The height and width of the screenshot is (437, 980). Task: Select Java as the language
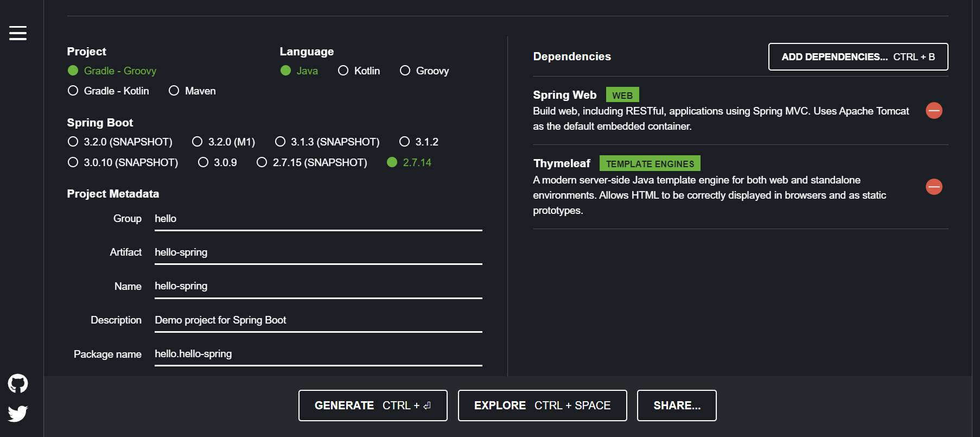click(299, 71)
